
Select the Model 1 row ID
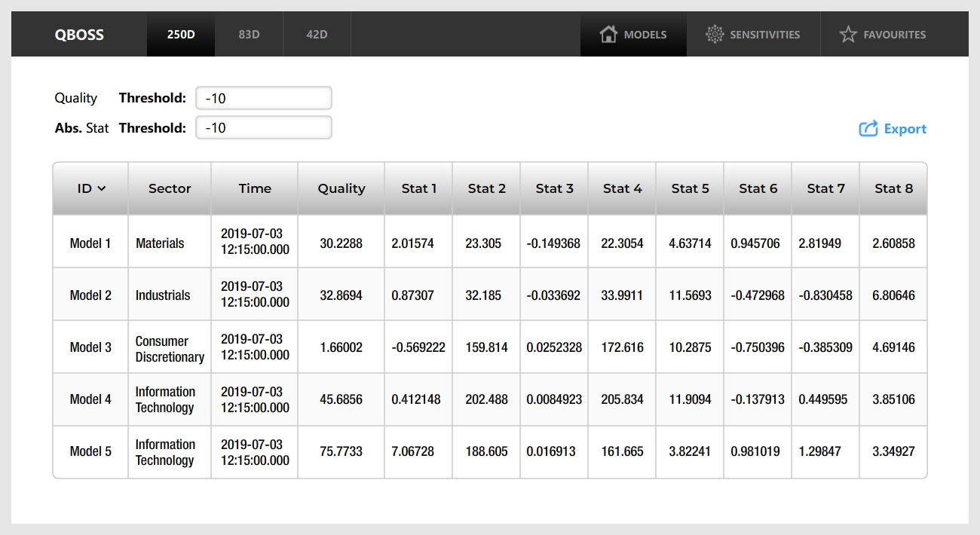90,243
